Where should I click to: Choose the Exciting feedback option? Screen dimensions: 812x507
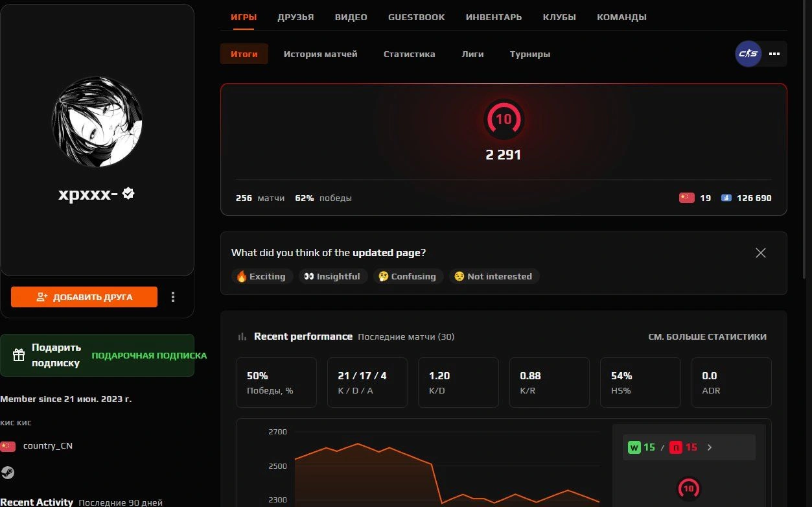point(262,276)
